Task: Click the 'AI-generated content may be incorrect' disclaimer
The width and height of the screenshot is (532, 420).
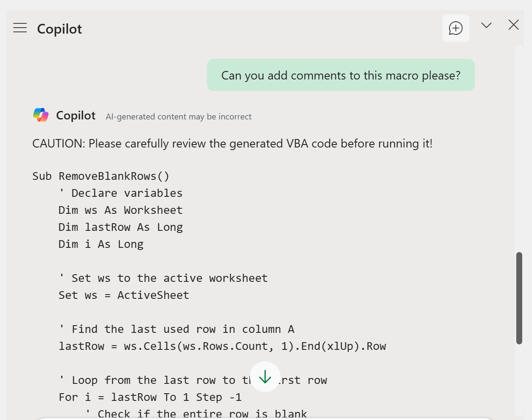Action: [x=179, y=117]
